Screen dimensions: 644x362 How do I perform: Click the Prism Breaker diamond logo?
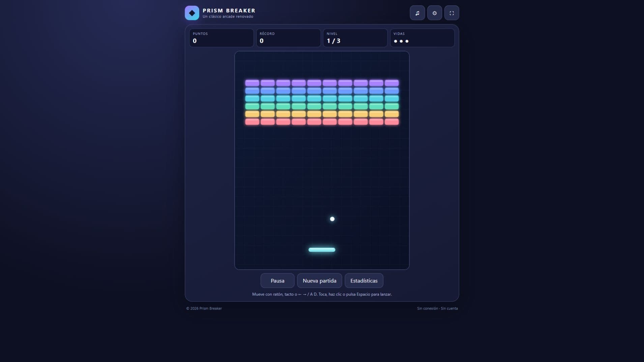point(192,13)
